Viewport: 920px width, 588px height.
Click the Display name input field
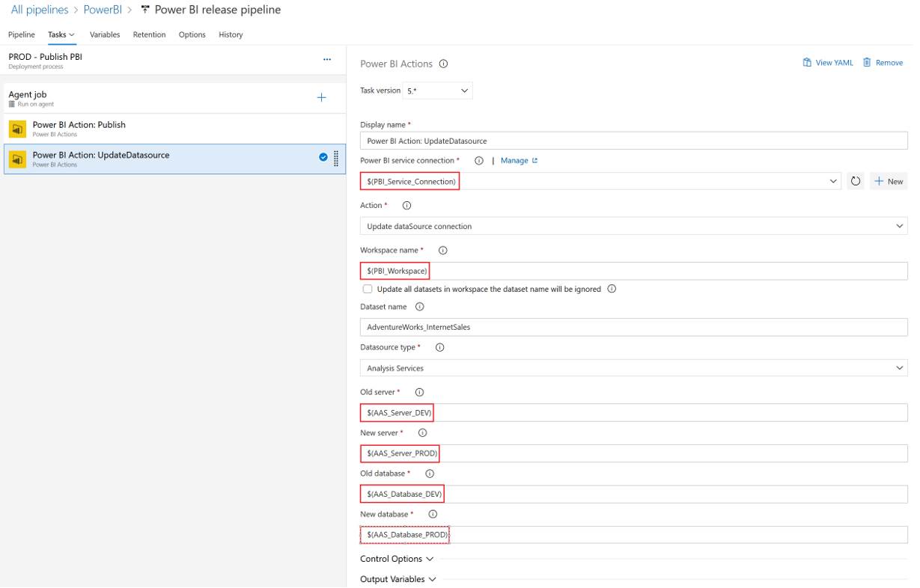click(634, 141)
